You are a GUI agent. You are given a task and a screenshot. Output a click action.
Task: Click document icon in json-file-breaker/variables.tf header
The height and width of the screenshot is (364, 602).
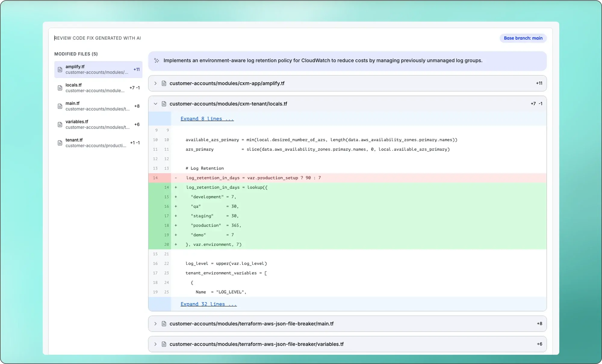click(164, 344)
